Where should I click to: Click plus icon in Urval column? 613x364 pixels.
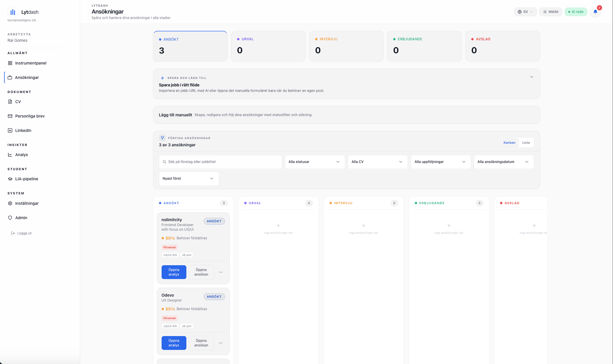[x=278, y=225]
